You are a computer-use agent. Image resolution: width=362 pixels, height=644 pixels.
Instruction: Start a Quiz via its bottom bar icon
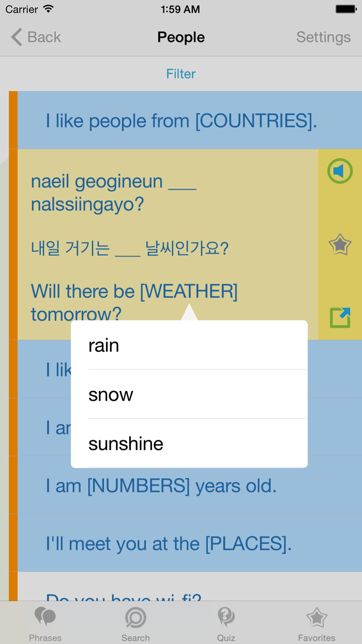click(226, 621)
